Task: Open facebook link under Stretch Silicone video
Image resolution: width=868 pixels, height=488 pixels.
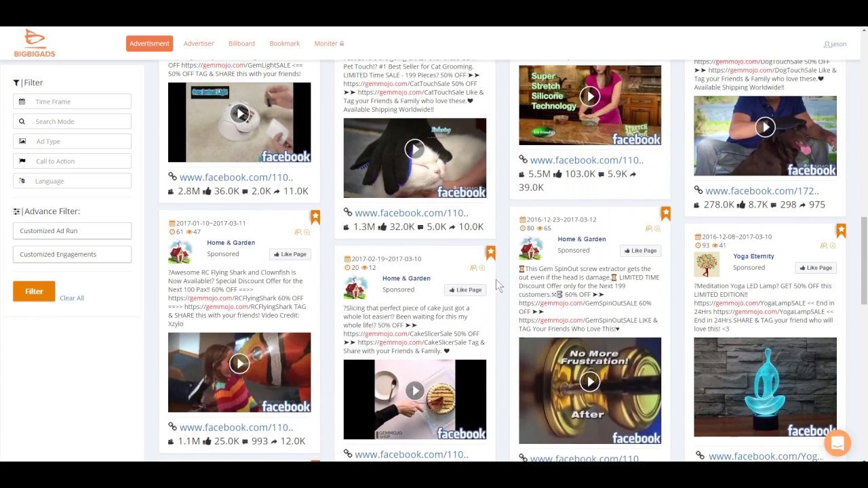Action: [587, 161]
